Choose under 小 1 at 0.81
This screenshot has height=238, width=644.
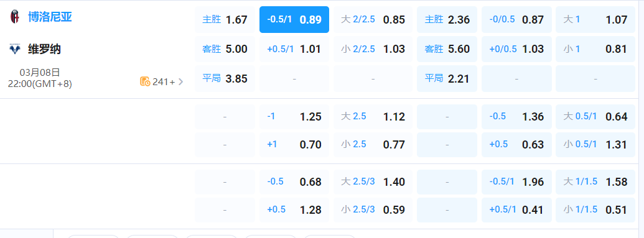click(595, 49)
